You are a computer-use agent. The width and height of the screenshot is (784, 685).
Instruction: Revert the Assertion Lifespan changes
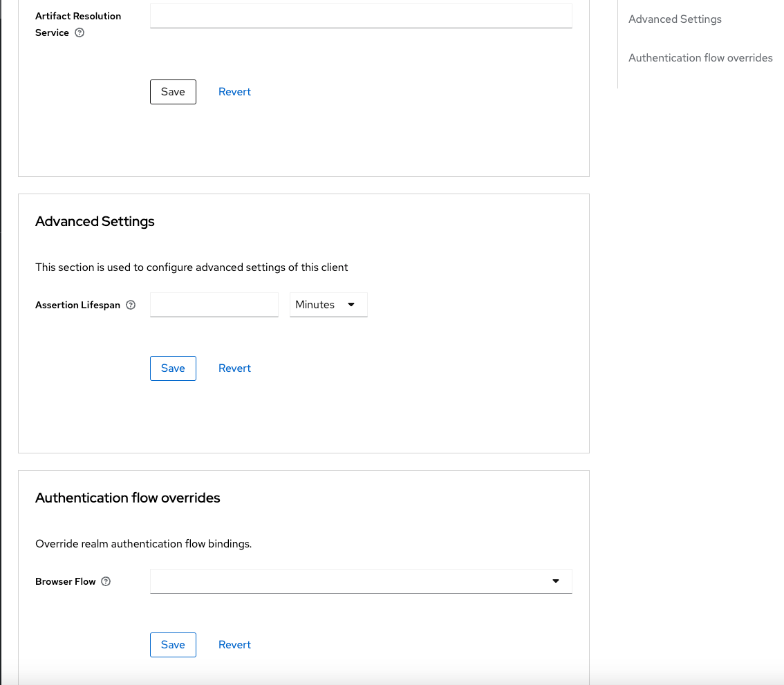234,368
